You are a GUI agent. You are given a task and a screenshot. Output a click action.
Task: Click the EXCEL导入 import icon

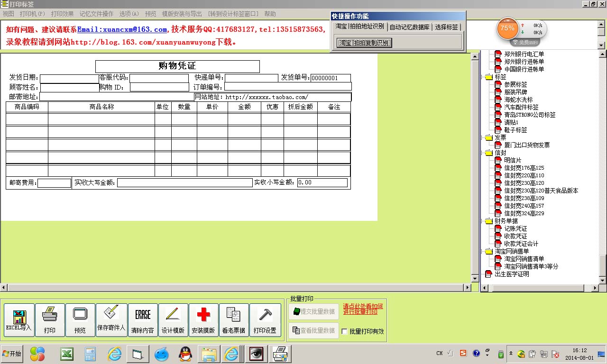pyautogui.click(x=18, y=319)
